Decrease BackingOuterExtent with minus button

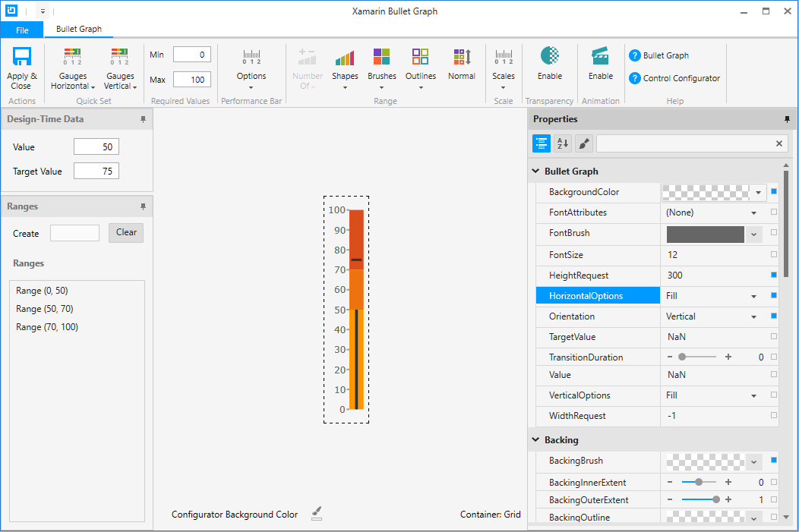670,499
